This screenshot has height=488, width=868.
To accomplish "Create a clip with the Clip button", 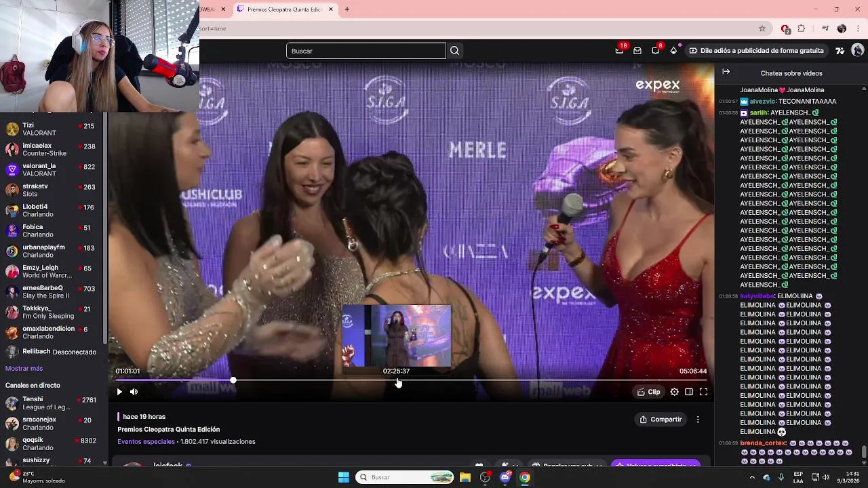I will coord(649,392).
